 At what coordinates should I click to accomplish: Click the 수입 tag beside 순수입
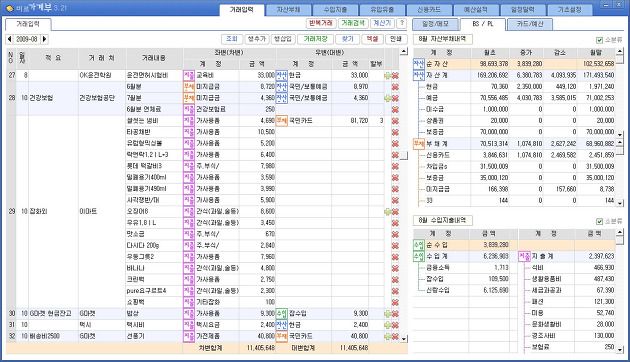point(419,245)
